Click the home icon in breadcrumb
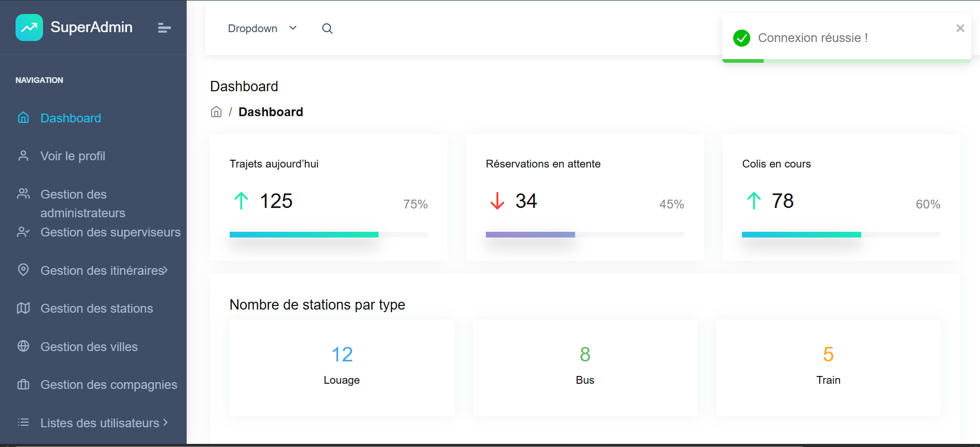 tap(216, 112)
